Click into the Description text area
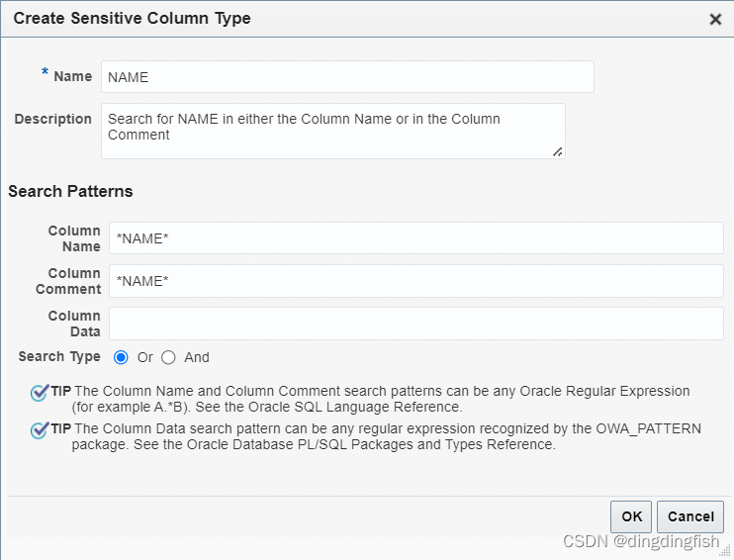The height and width of the screenshot is (560, 734). pos(332,131)
